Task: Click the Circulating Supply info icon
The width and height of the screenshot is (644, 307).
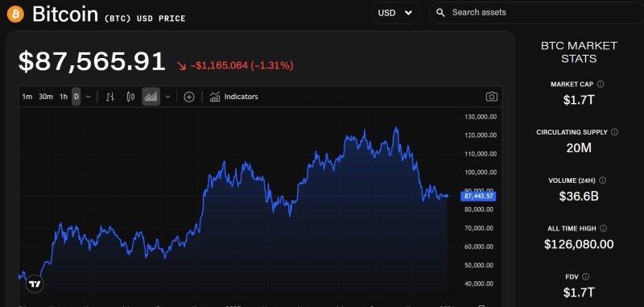Action: (x=614, y=132)
